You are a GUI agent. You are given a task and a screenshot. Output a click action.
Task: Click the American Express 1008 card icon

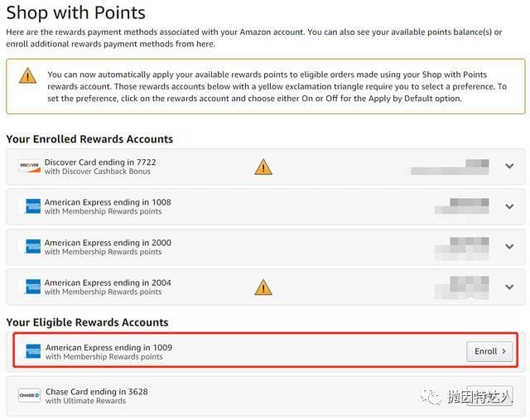tap(32, 206)
